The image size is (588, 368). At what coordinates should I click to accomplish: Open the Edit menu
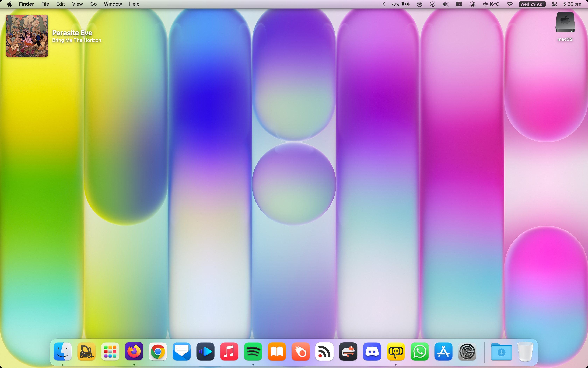pyautogui.click(x=61, y=4)
